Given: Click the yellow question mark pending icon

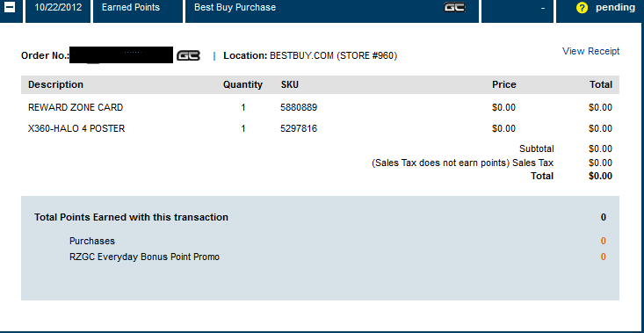Looking at the screenshot, I should coord(582,8).
